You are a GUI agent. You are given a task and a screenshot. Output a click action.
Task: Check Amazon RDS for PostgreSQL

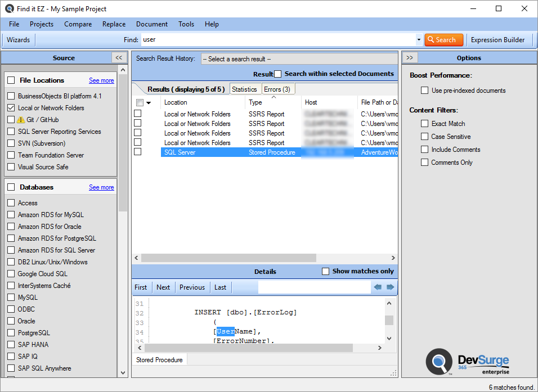point(11,238)
